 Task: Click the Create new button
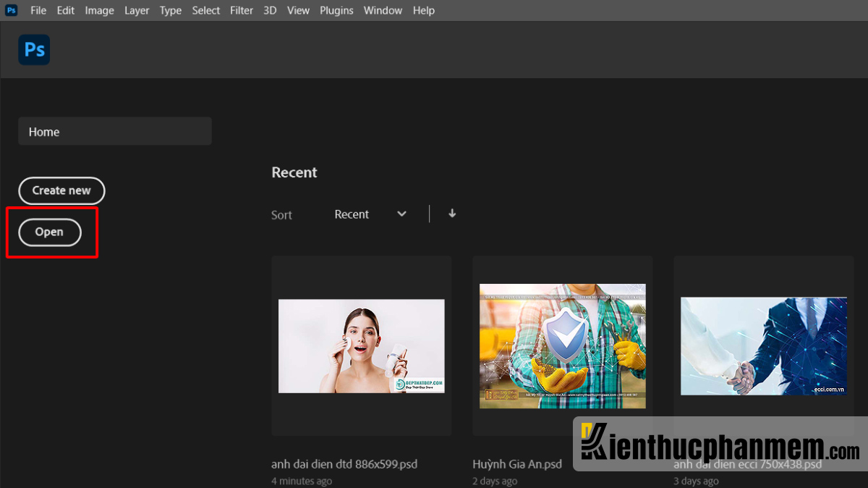click(x=61, y=190)
